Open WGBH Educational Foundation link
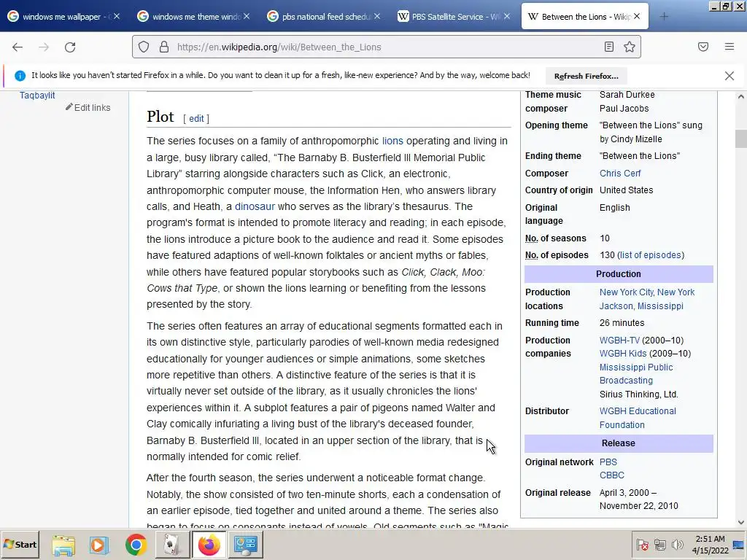The height and width of the screenshot is (560, 747). click(x=638, y=418)
